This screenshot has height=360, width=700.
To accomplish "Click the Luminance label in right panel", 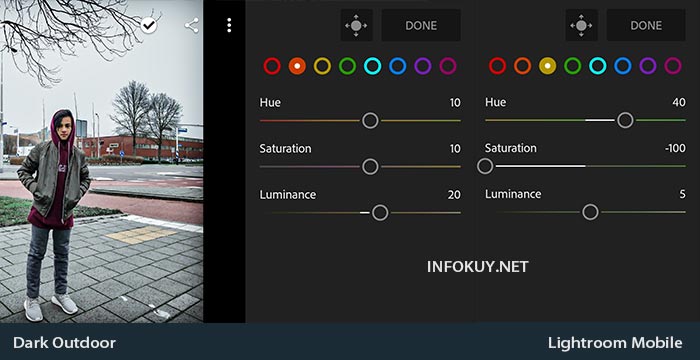I will [x=513, y=194].
